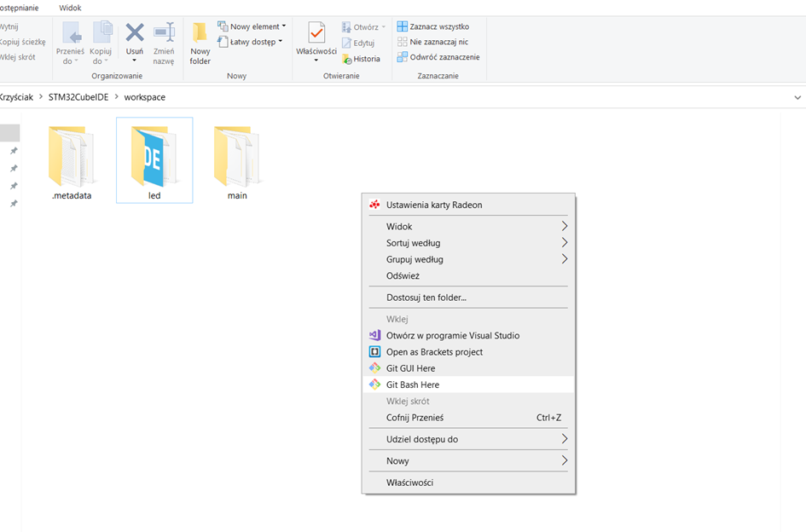Screen dimensions: 806x532
Task: Open Właściwości checkmark icon in ribbon
Action: (x=316, y=34)
